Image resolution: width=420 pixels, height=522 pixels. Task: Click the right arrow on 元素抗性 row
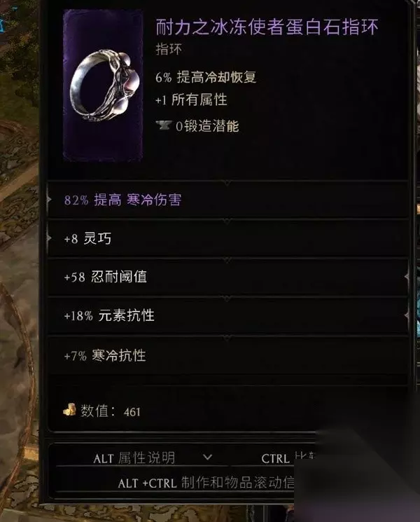[x=407, y=315]
